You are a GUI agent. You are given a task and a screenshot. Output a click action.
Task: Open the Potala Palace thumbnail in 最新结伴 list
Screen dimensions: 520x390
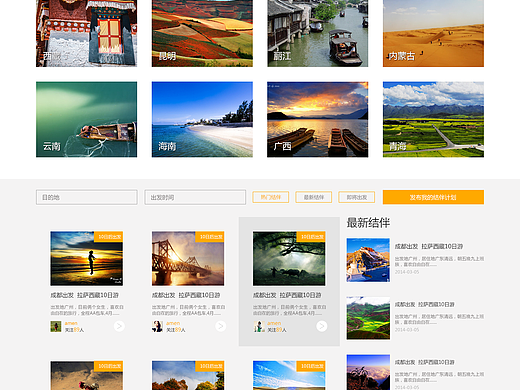[368, 260]
